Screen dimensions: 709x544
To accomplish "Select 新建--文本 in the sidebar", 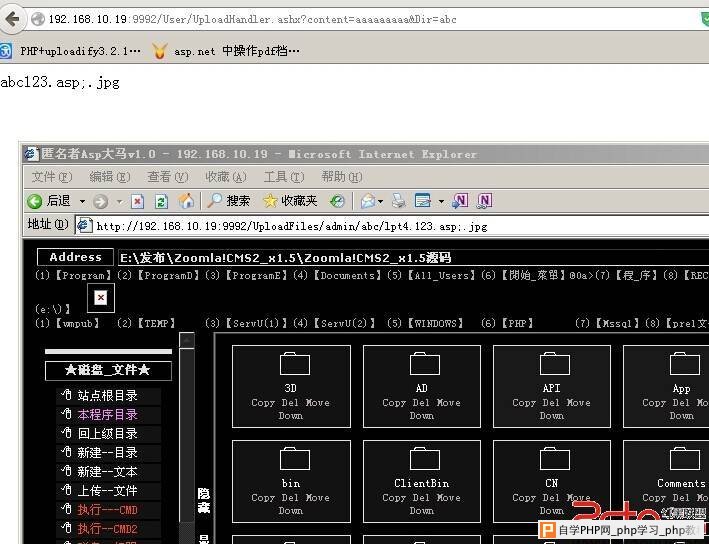I will [x=109, y=472].
